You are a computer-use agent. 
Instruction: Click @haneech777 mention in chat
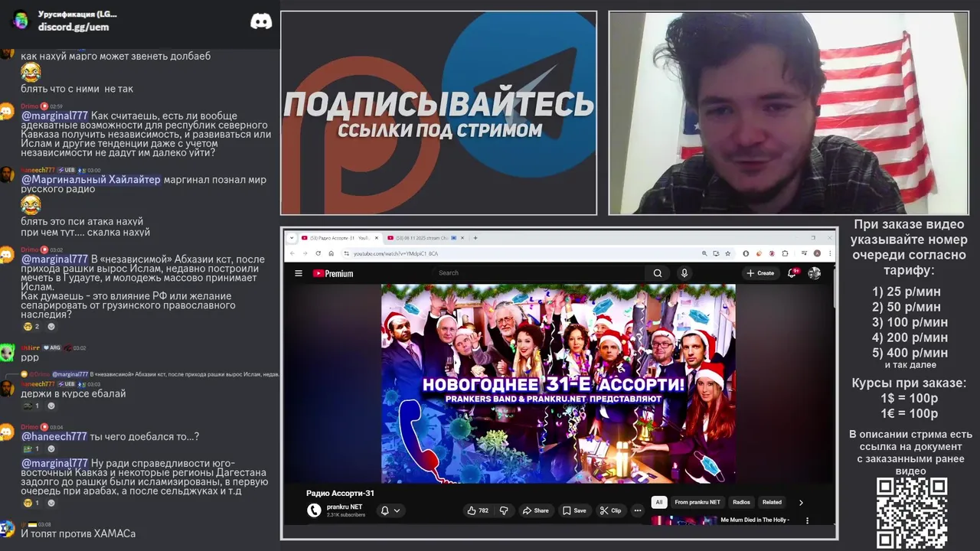click(54, 436)
